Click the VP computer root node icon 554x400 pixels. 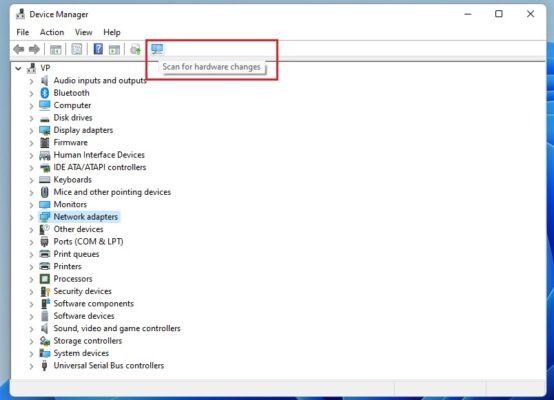(32, 68)
